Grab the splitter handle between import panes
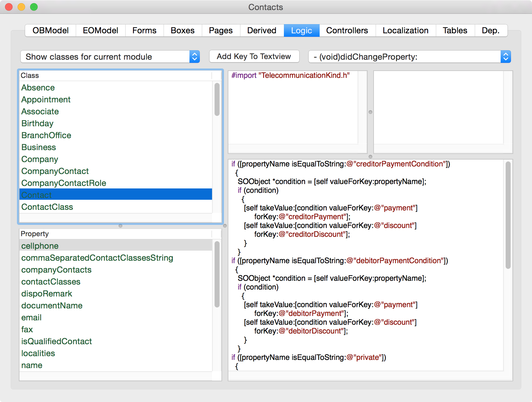The height and width of the screenshot is (402, 532). point(370,112)
